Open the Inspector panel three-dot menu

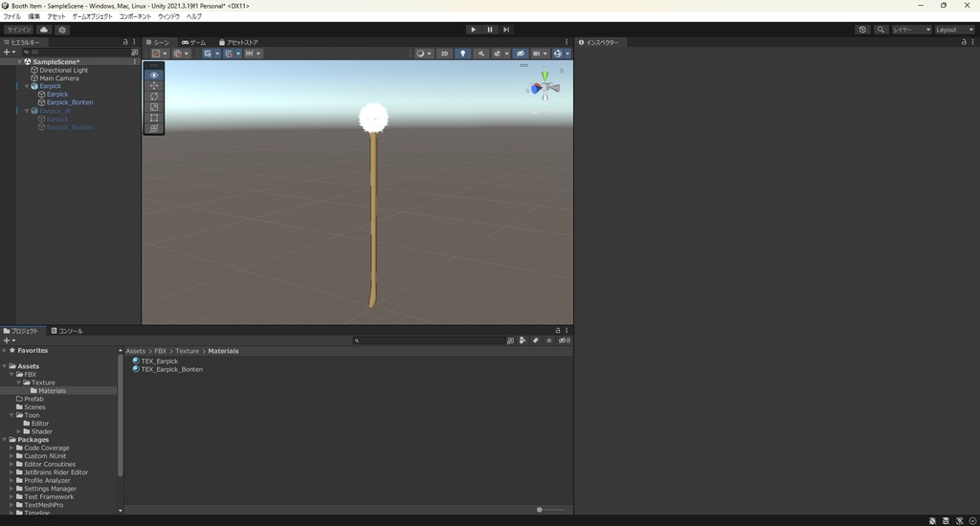[x=973, y=42]
